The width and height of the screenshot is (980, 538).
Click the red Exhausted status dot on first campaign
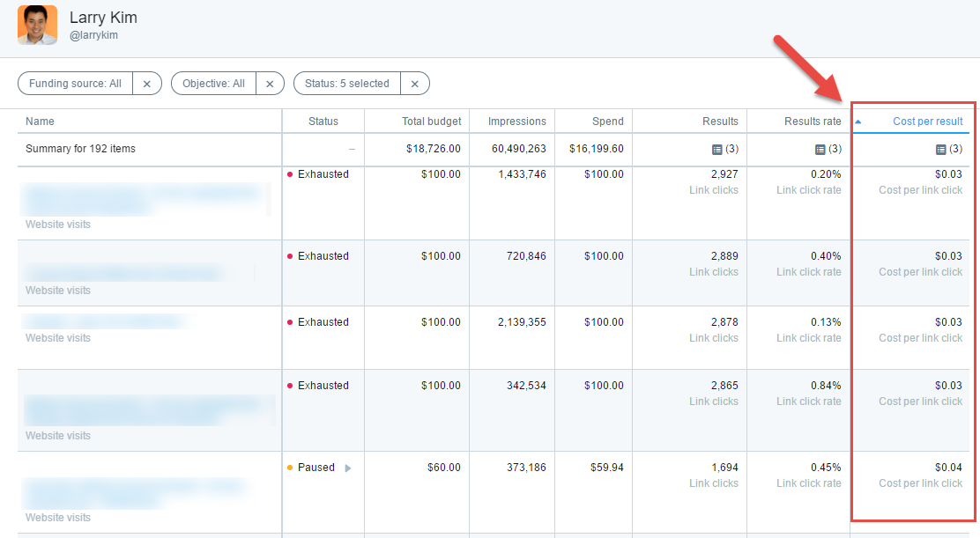(x=291, y=174)
